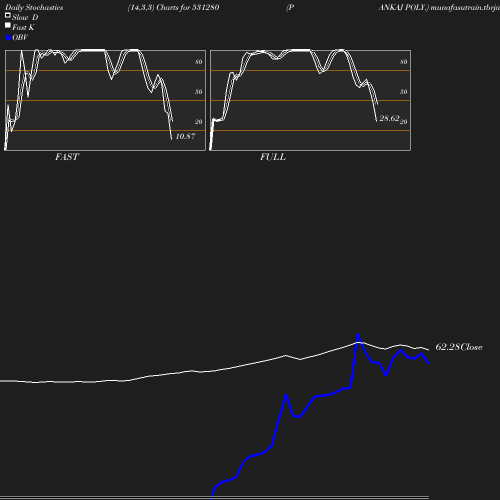Click the highest peak of the blue OBV line

[x=357, y=334]
